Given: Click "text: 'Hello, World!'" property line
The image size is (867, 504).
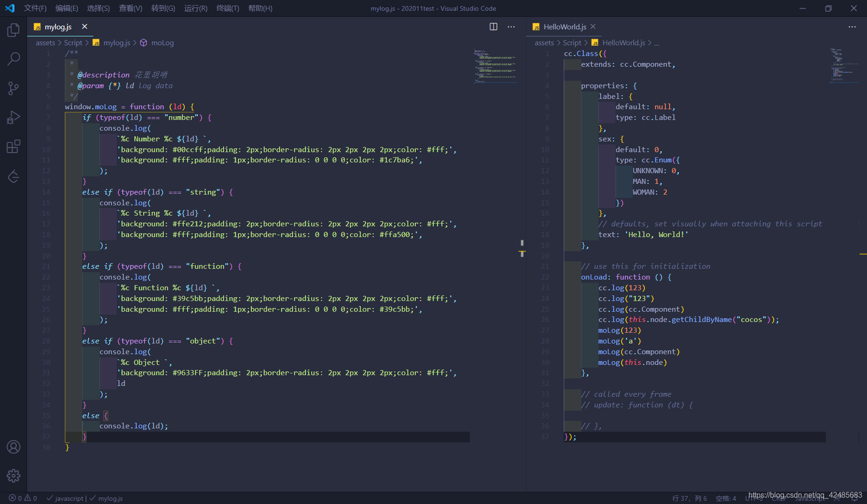Looking at the screenshot, I should pos(643,234).
